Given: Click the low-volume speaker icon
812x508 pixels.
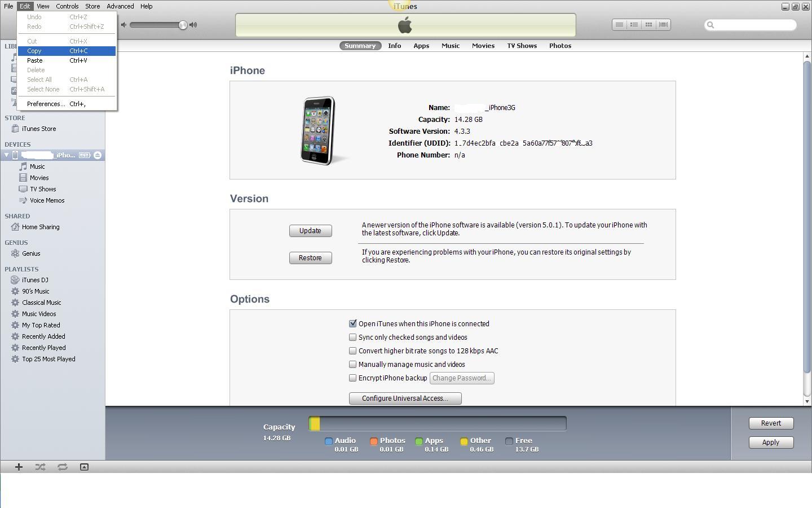Looking at the screenshot, I should point(123,25).
